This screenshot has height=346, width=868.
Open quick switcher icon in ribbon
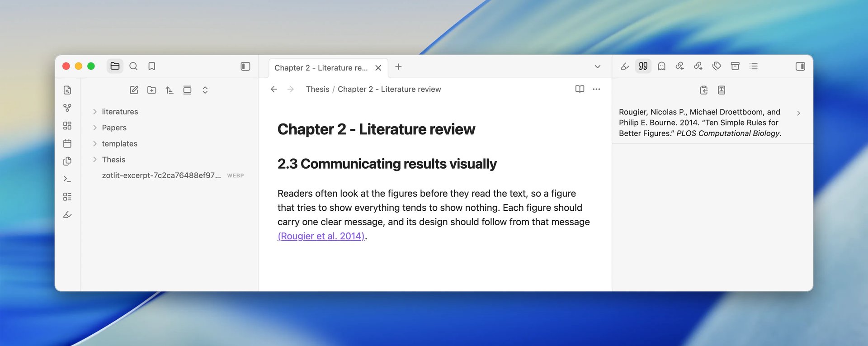(67, 90)
